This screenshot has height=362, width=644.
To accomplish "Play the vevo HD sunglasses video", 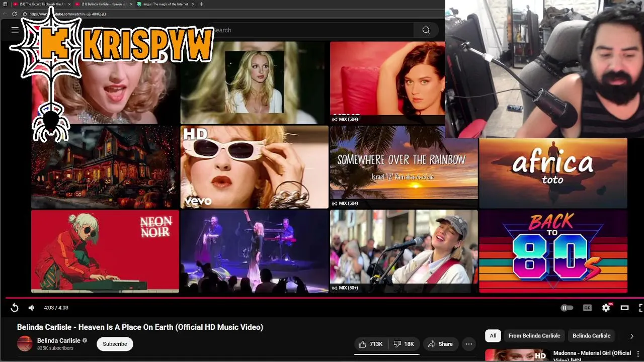I will (254, 167).
